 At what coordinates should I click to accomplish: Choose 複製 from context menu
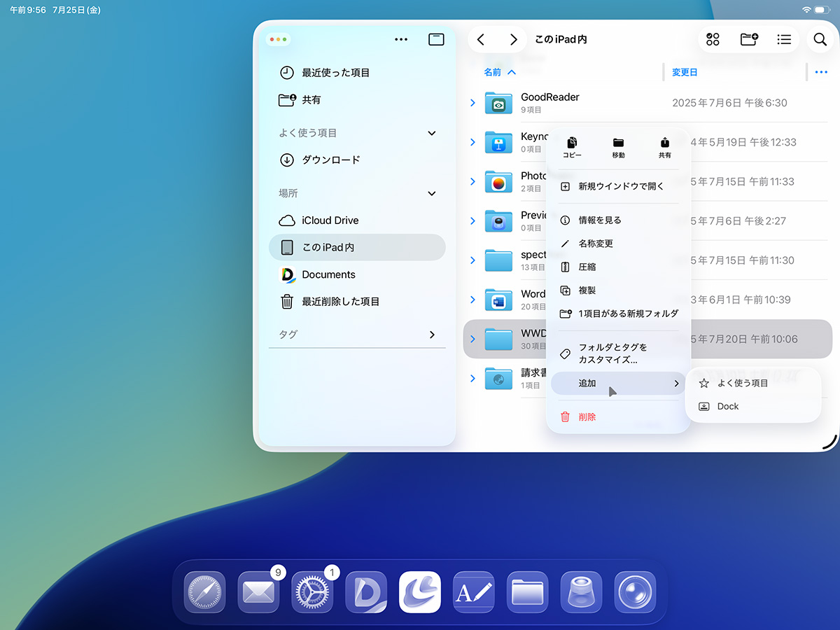[x=619, y=290]
